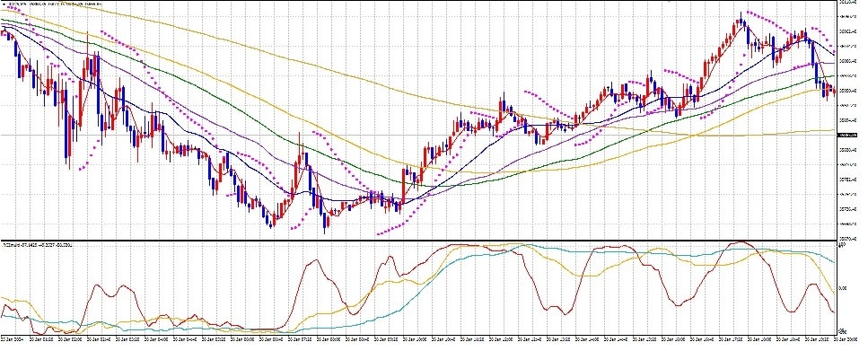The image size is (868, 351).
Task: Click the horizontal grey current price line
Action: [418, 135]
